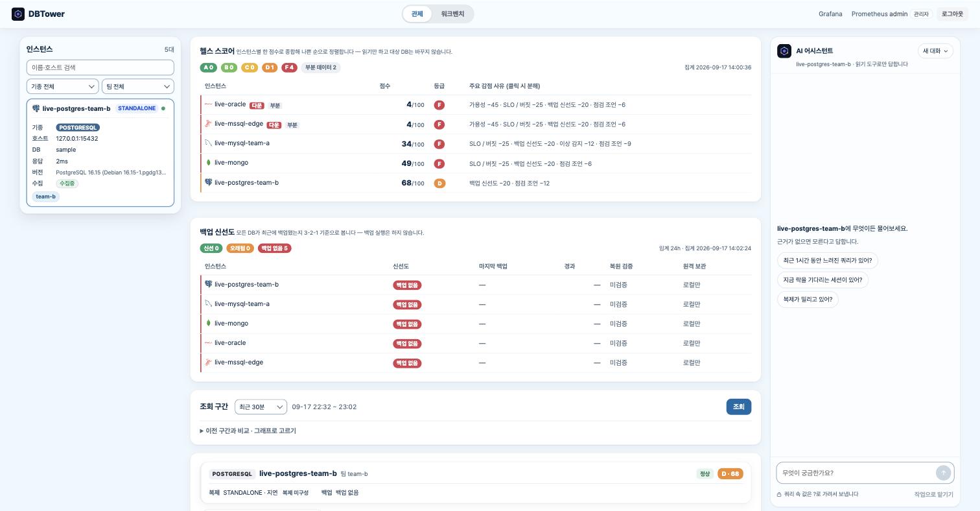The image size is (980, 511).
Task: Toggle the 백업 없음 5 filter chip
Action: click(x=275, y=248)
